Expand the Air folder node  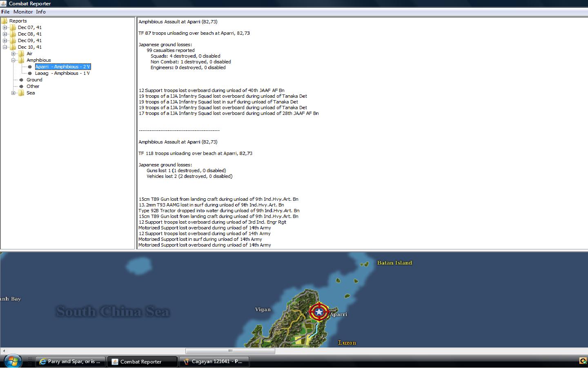click(x=13, y=54)
